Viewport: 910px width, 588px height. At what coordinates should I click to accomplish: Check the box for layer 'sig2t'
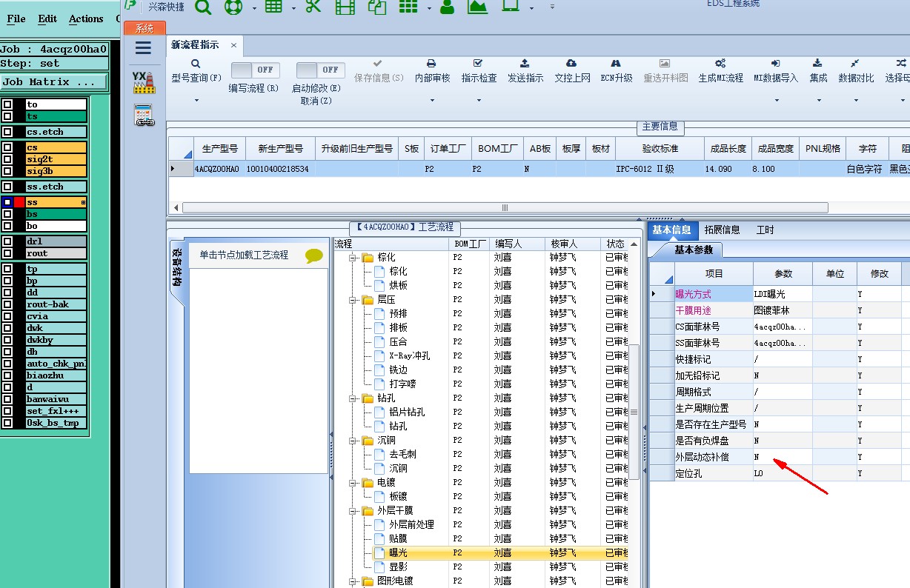point(7,159)
